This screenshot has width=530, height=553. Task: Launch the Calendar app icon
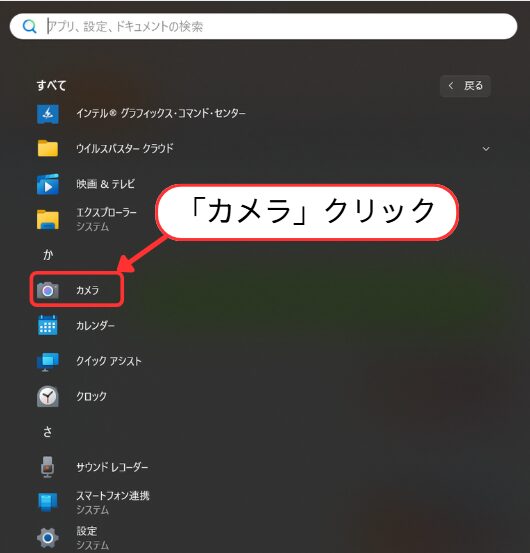48,325
